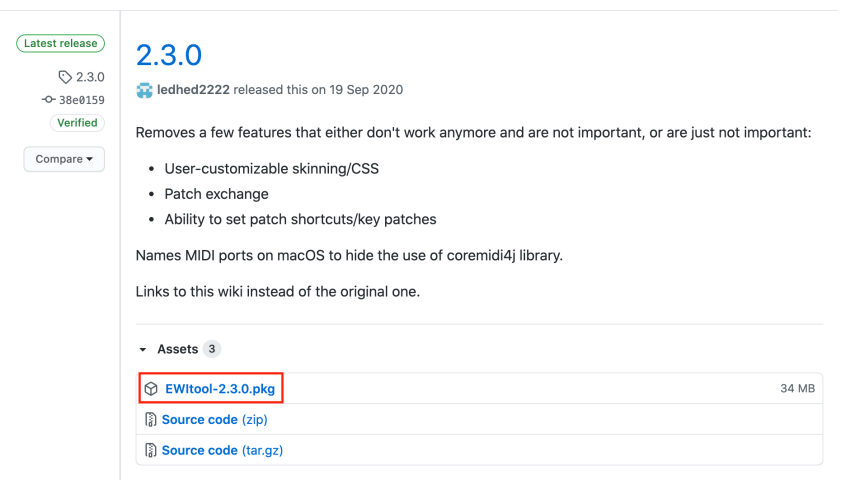
Task: Click the ledhed2222 avatar icon
Action: click(x=145, y=90)
